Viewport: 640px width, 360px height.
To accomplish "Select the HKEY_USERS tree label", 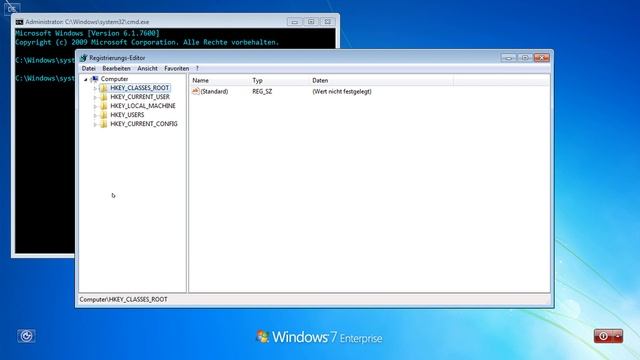I will 127,115.
